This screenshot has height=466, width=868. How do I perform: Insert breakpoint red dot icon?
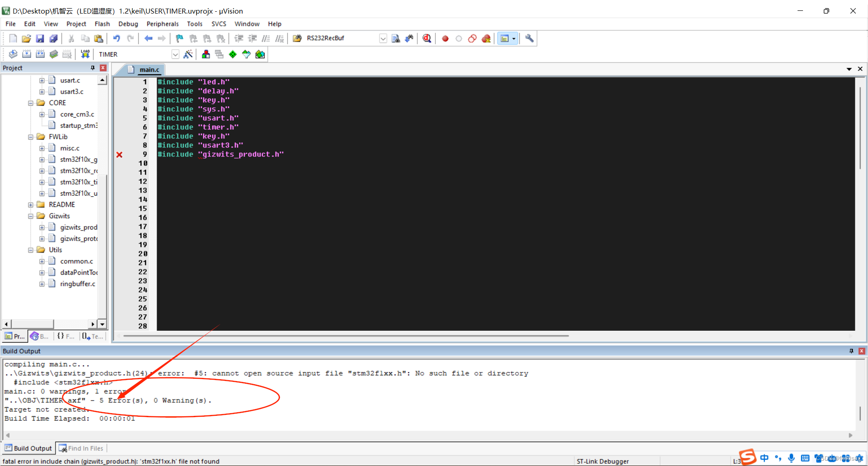[445, 38]
